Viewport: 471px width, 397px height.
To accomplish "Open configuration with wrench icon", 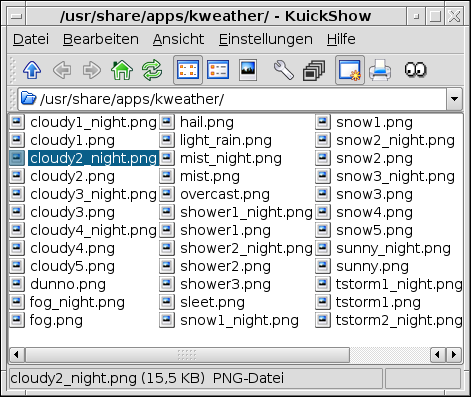I will click(x=284, y=70).
